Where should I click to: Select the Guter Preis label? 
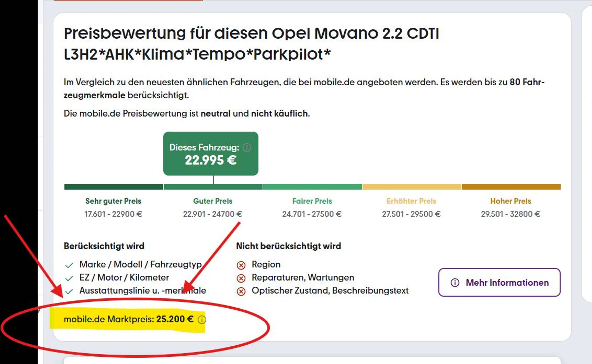coord(213,201)
